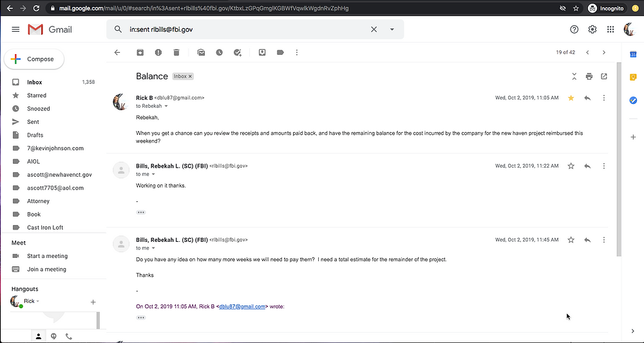This screenshot has height=343, width=644.
Task: Move conversation to folder icon
Action: point(262,52)
